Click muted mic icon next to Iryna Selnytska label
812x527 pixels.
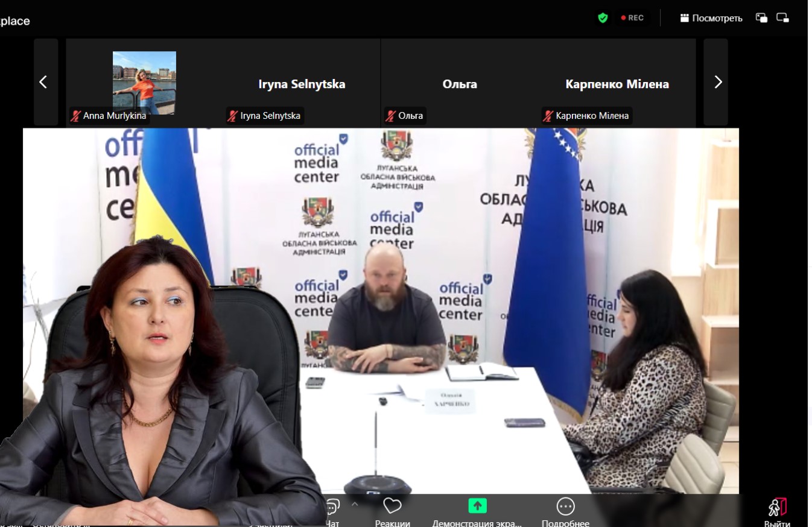click(x=233, y=116)
